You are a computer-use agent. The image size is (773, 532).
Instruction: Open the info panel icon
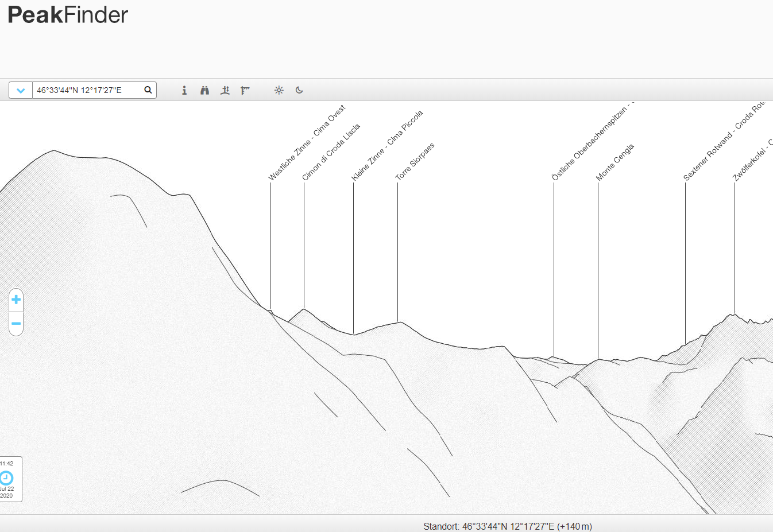[184, 90]
